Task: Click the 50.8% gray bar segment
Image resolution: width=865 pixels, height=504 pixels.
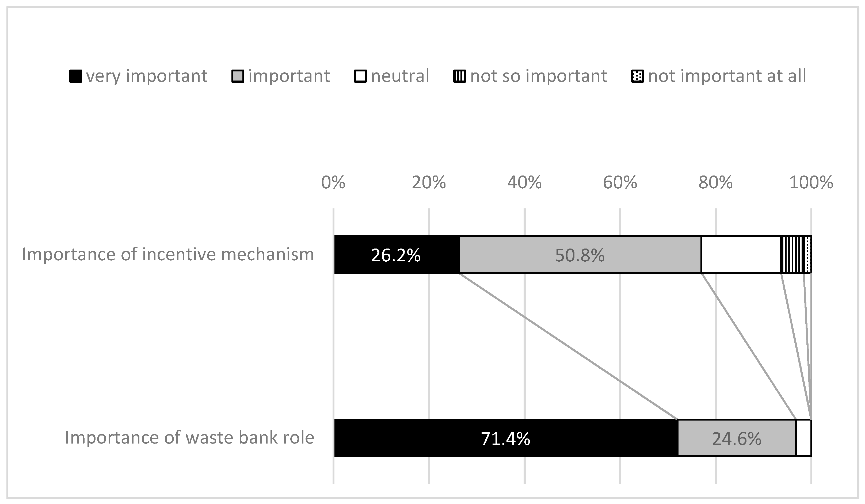Action: (580, 255)
